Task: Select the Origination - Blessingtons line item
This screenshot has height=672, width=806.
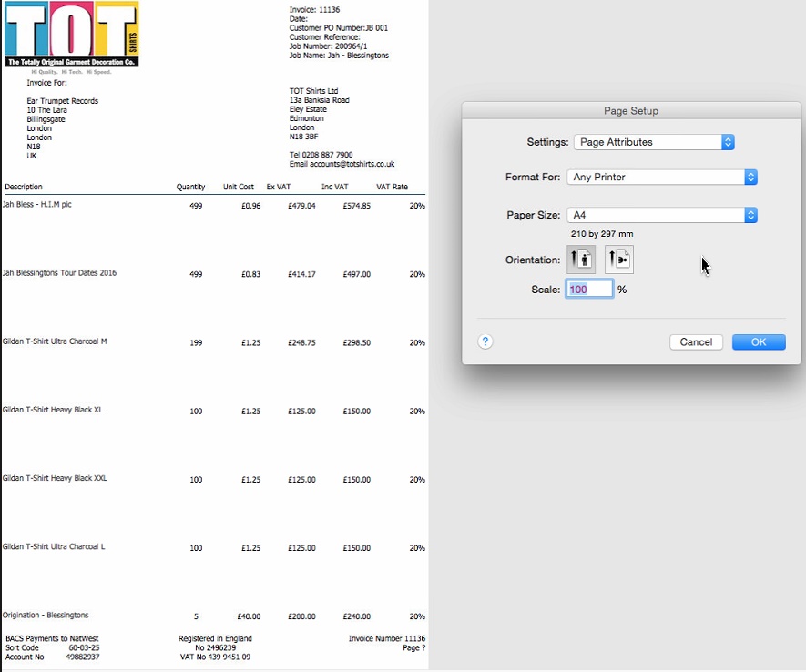Action: click(46, 616)
